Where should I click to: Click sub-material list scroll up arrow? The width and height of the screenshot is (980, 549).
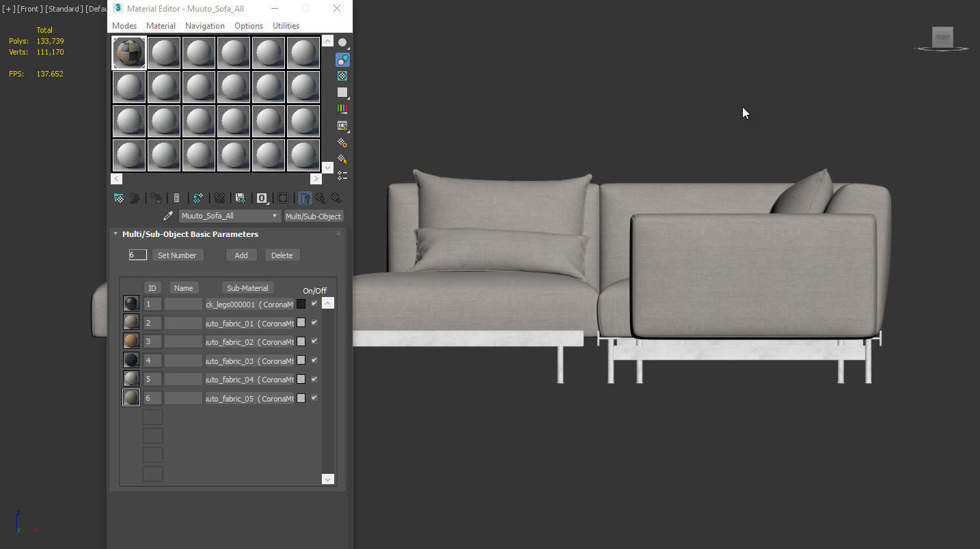point(327,303)
